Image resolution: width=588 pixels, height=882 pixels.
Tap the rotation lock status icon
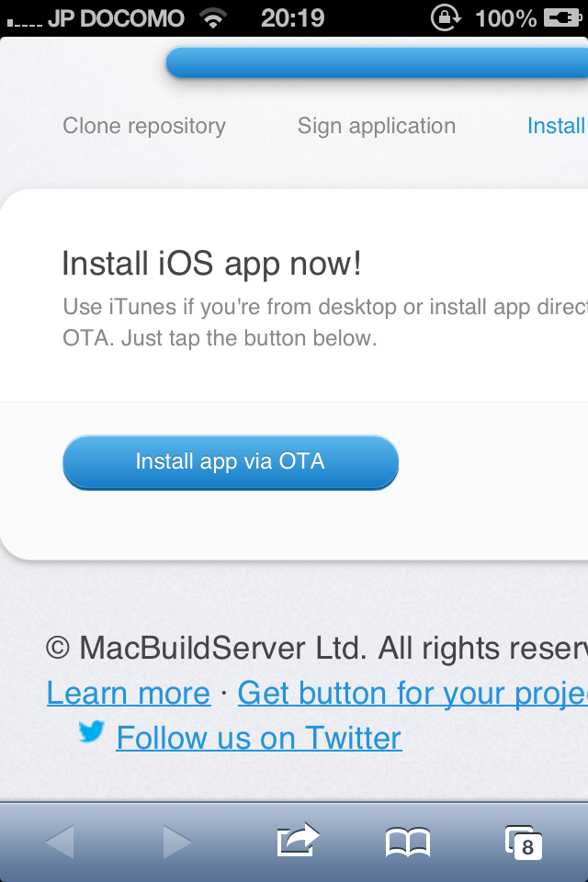coord(446,18)
